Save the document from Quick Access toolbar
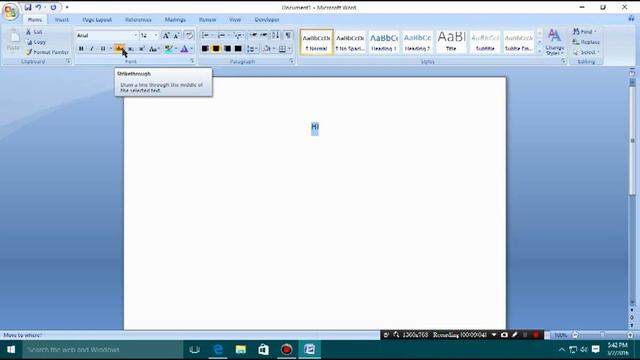The height and width of the screenshot is (360, 640). (x=28, y=7)
